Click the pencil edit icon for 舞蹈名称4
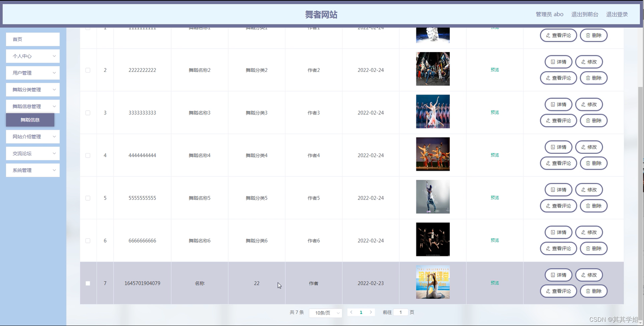644x326 pixels. tap(583, 147)
